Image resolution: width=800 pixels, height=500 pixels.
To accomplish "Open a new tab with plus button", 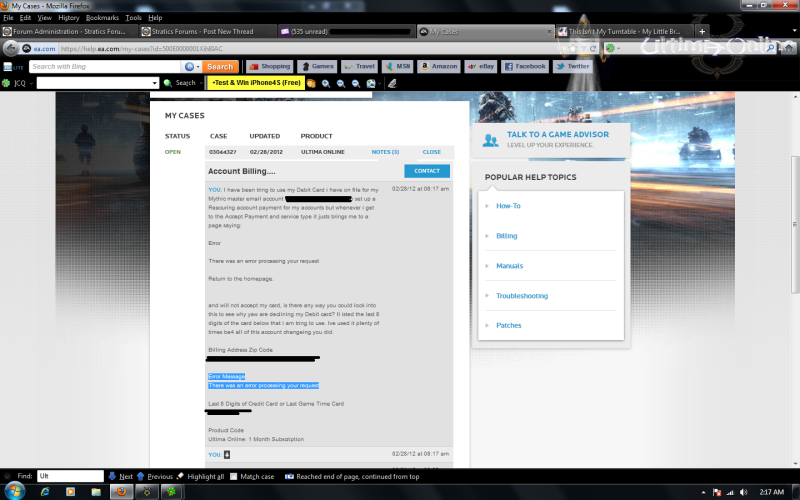I will (x=702, y=32).
